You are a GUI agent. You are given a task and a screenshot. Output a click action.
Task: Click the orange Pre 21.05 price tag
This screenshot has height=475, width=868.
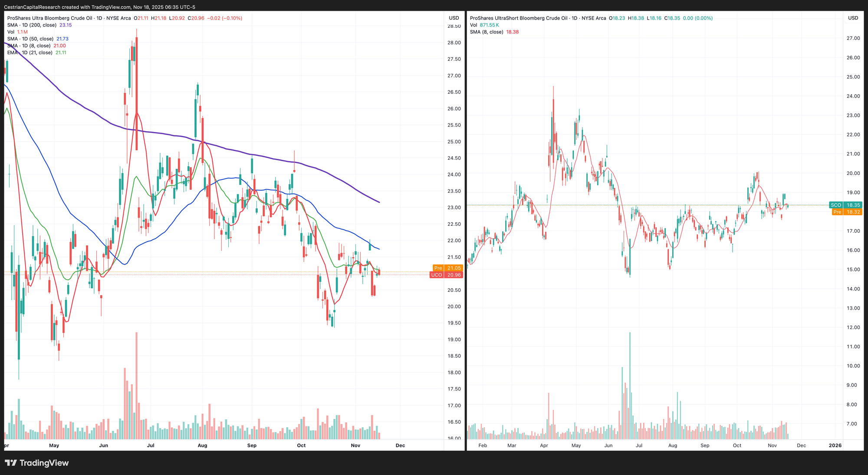coord(447,268)
